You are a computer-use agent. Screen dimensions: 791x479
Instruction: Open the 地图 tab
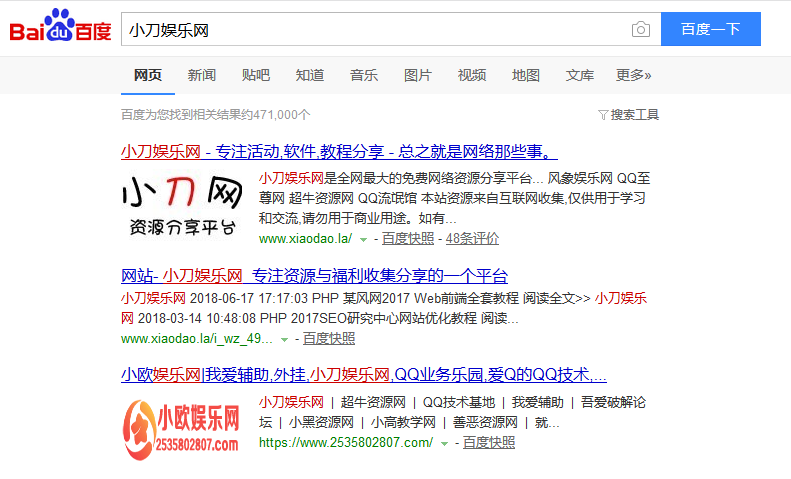click(x=526, y=75)
